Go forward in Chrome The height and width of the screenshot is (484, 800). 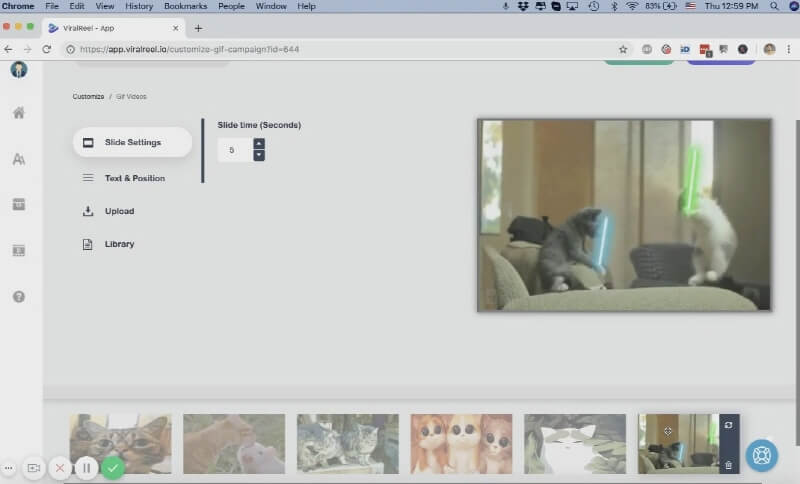(28, 49)
